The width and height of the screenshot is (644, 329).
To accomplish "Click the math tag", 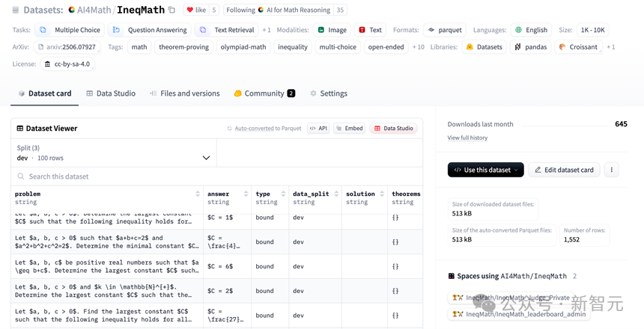I will click(x=139, y=47).
